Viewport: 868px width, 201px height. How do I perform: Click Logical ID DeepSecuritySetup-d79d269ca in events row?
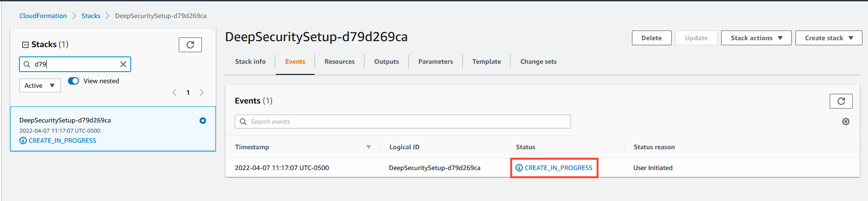435,168
